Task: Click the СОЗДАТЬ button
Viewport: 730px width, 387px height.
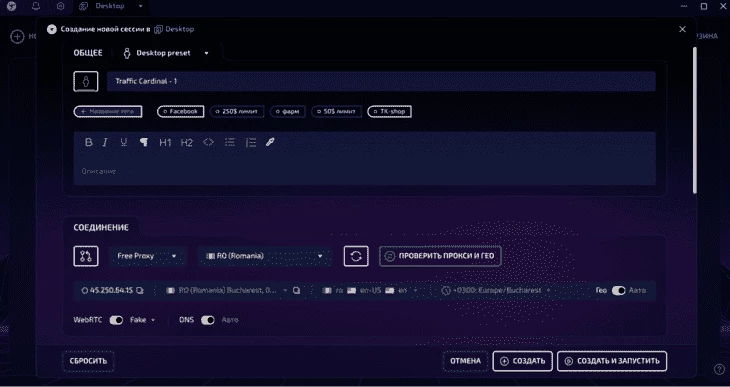Action: (x=522, y=361)
